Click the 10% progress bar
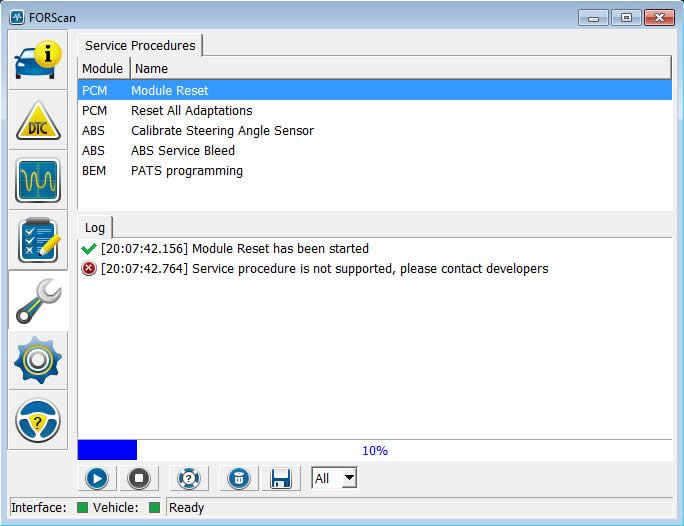 374,451
